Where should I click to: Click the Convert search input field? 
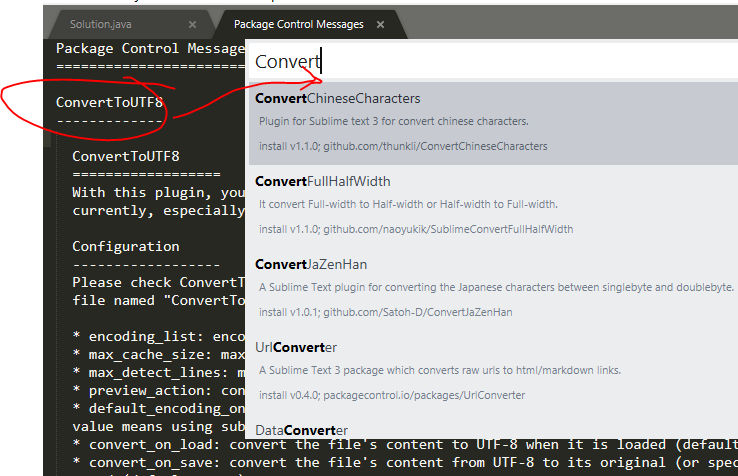click(x=493, y=61)
